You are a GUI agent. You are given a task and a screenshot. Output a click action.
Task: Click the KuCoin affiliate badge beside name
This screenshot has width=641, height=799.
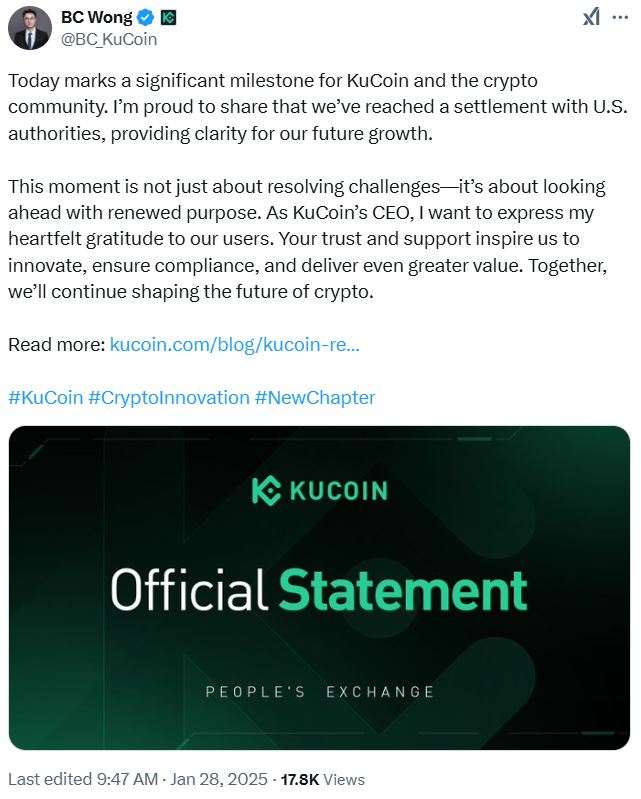click(168, 17)
